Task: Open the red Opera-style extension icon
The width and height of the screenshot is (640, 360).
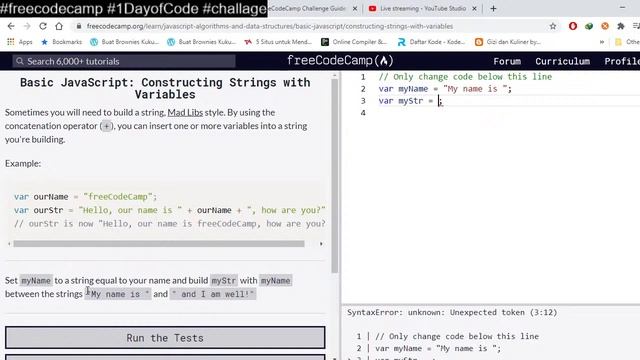Action: [x=573, y=26]
